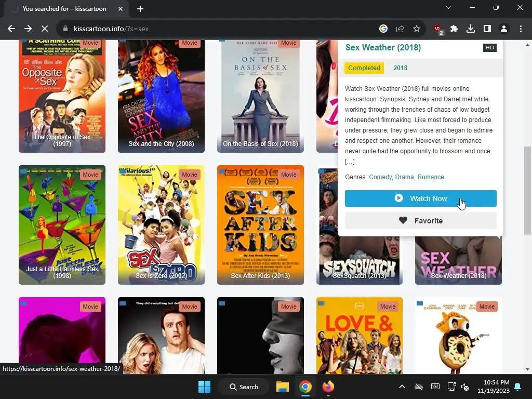Click the 2018 year link
This screenshot has height=399, width=532.
click(x=401, y=68)
